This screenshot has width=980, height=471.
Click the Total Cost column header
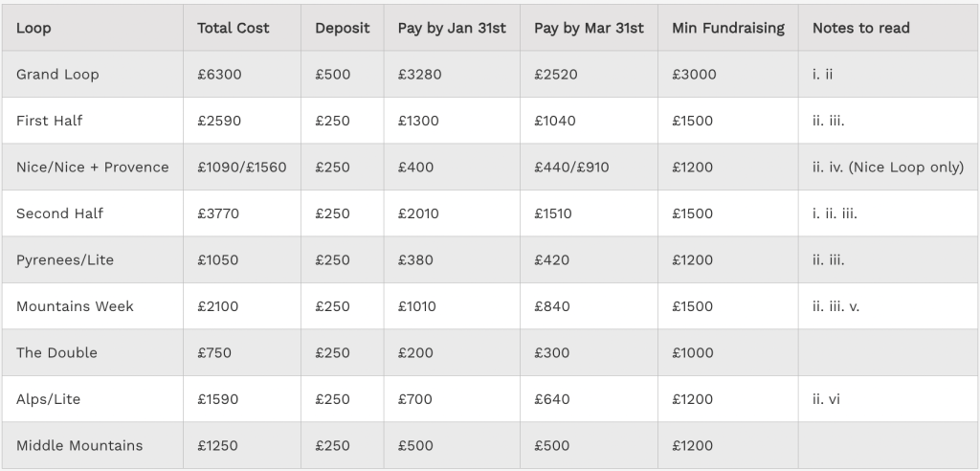point(232,28)
